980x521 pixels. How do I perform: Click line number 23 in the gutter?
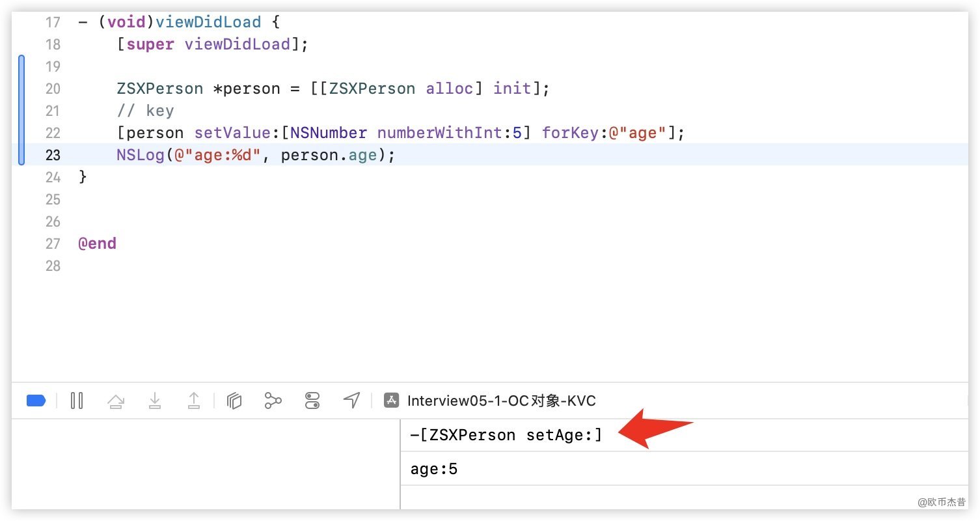[x=53, y=155]
